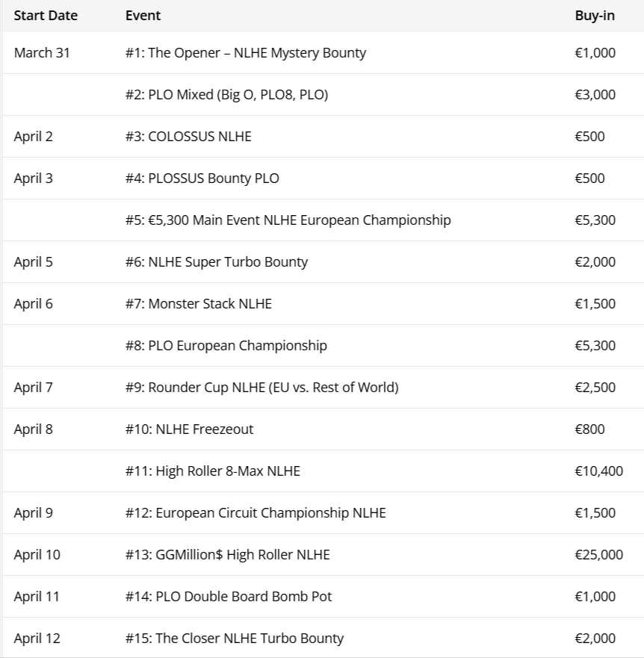Screen dimensions: 644x658
Task: Click the High Roller 8-Max NLHE event
Action: click(x=213, y=471)
